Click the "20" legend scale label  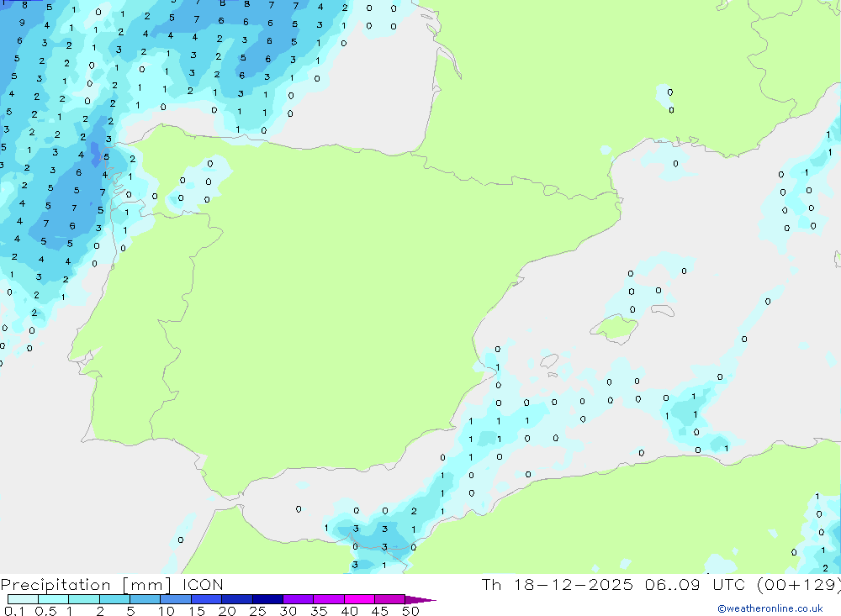pos(227,611)
